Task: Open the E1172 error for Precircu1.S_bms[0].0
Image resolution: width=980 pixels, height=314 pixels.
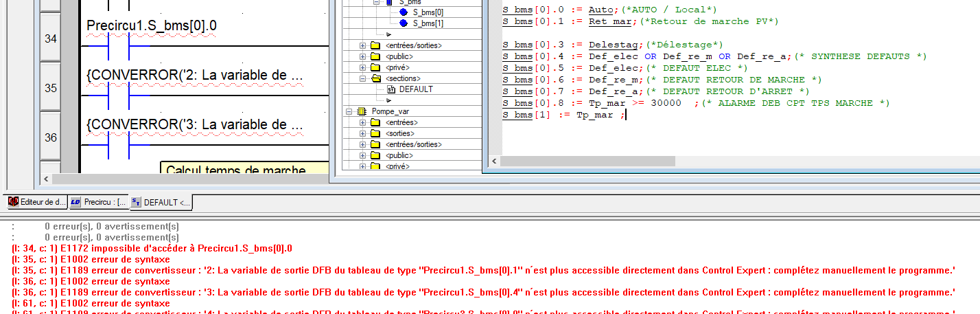Action: (x=152, y=248)
